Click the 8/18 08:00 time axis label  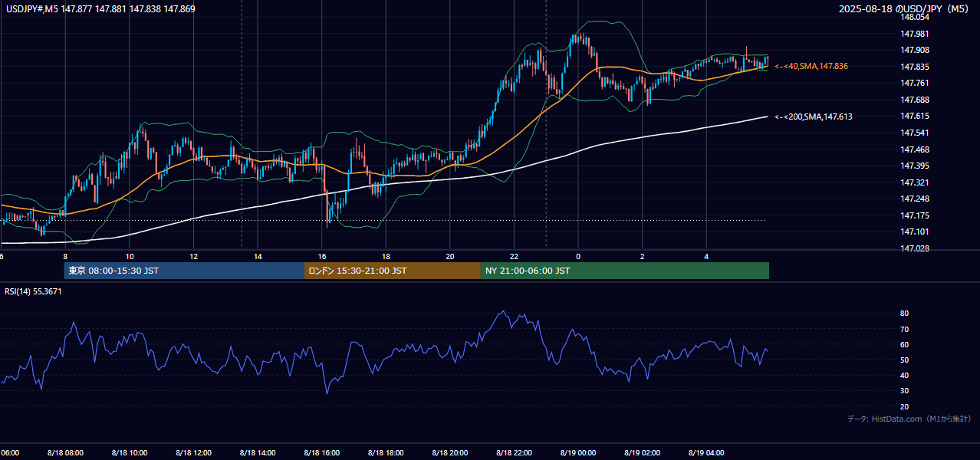[x=65, y=452]
